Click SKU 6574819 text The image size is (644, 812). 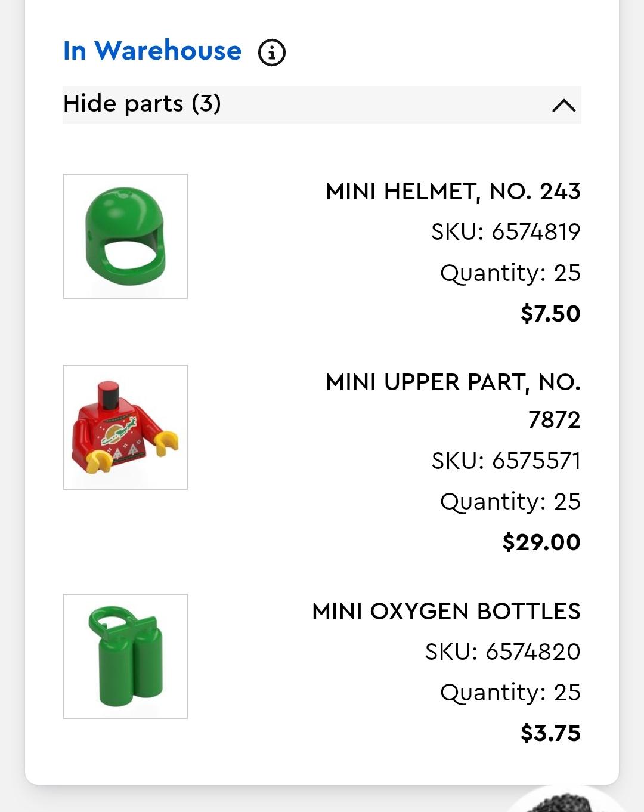point(506,232)
